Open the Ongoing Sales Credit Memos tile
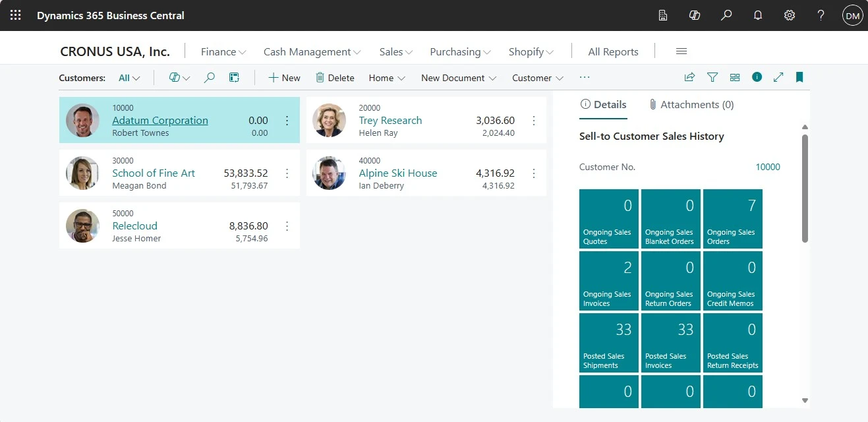The width and height of the screenshot is (868, 422). point(733,281)
